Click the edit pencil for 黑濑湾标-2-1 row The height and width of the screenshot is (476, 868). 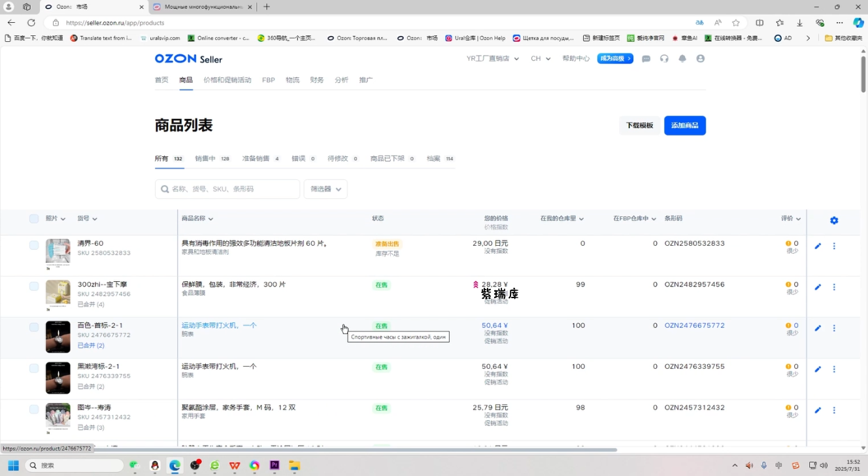click(x=818, y=369)
